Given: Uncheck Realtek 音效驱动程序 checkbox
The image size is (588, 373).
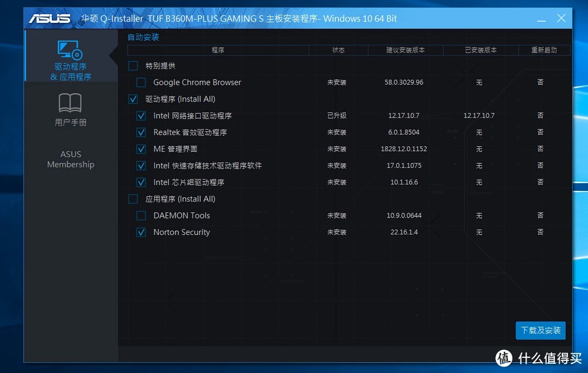Looking at the screenshot, I should [141, 132].
